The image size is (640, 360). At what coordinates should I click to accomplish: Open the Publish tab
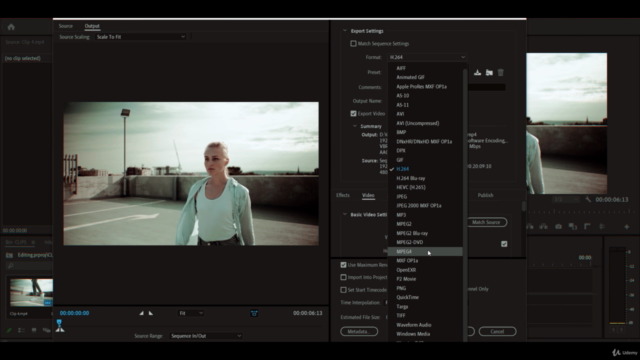[x=485, y=195]
